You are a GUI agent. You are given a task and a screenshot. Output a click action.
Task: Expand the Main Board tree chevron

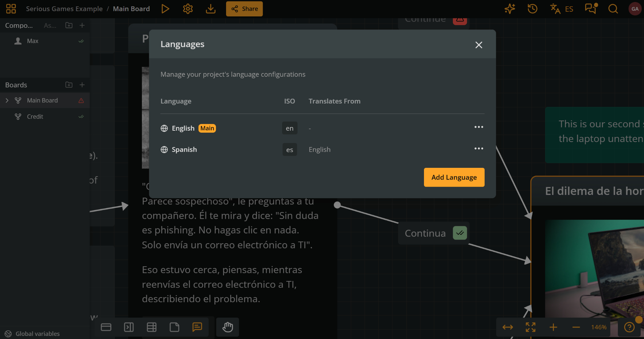pos(7,100)
